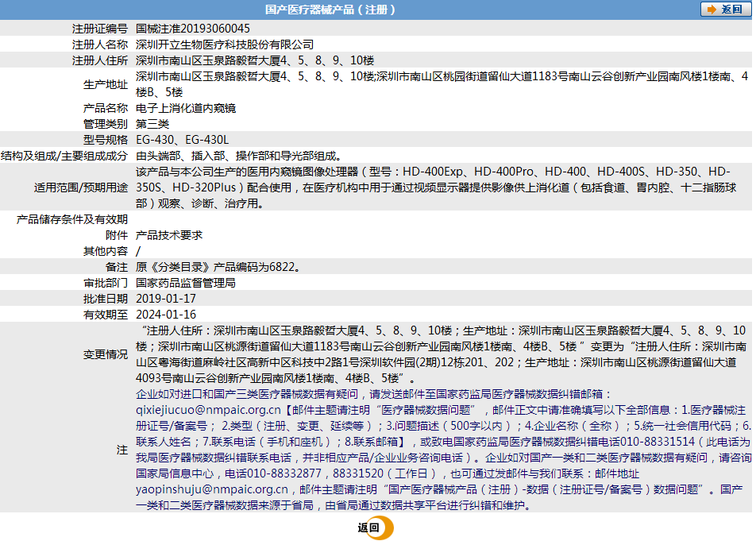
Task: Click the 产品技术要求 attachment text
Action: [x=169, y=235]
